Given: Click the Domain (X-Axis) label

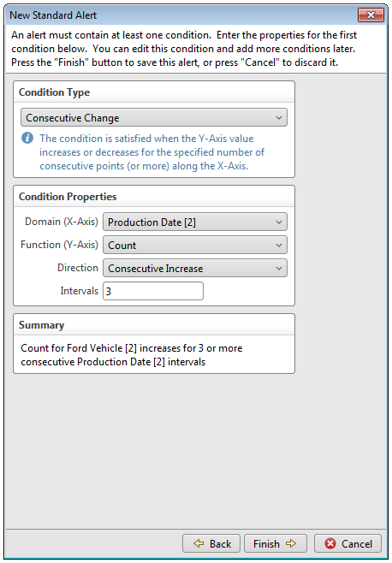Looking at the screenshot, I should 62,222.
